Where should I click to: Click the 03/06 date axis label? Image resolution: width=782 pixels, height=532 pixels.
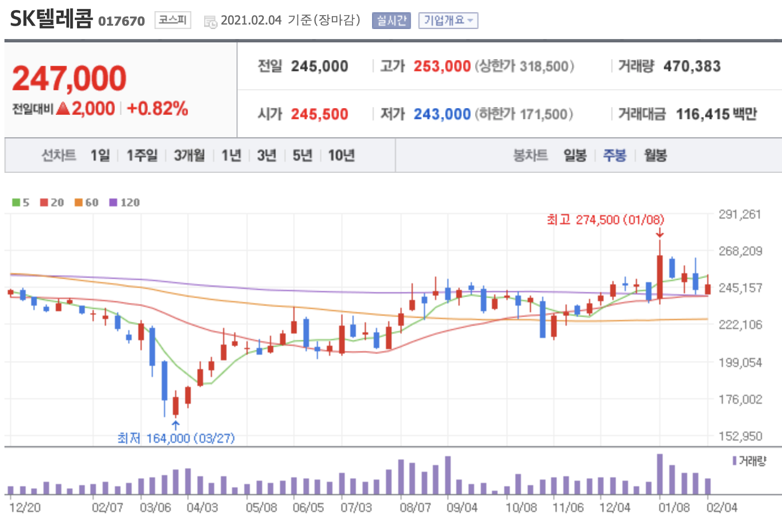click(x=155, y=507)
